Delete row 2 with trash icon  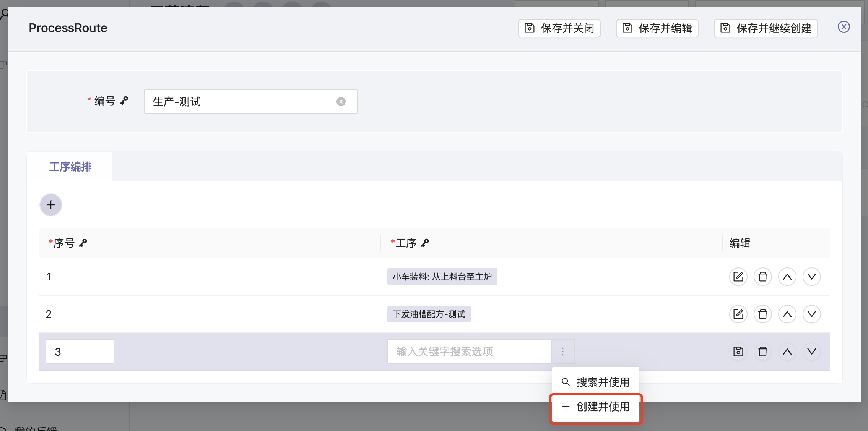click(x=762, y=314)
